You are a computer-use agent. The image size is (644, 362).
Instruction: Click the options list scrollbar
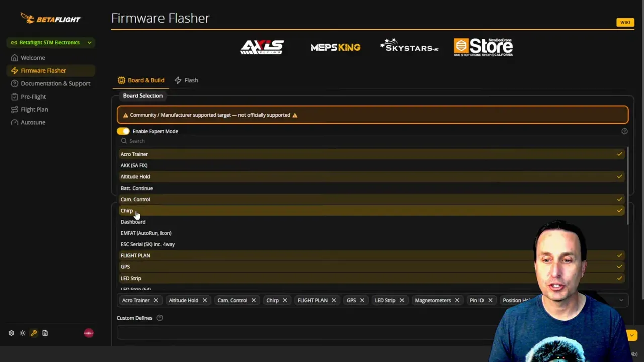point(627,186)
